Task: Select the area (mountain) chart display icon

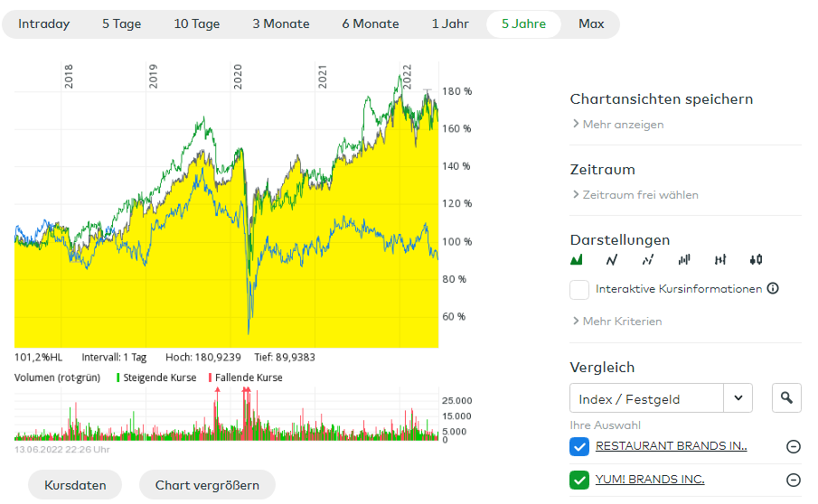Action: [577, 260]
